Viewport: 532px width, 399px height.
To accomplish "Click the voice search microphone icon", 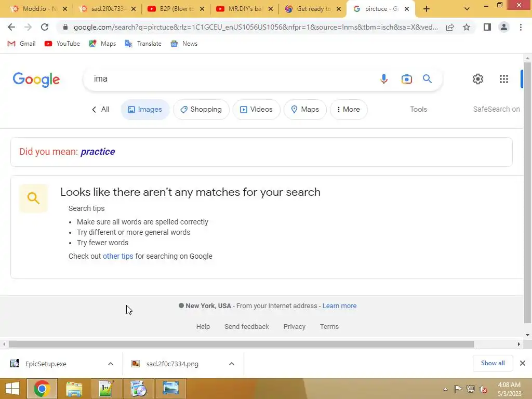I will pos(384,79).
